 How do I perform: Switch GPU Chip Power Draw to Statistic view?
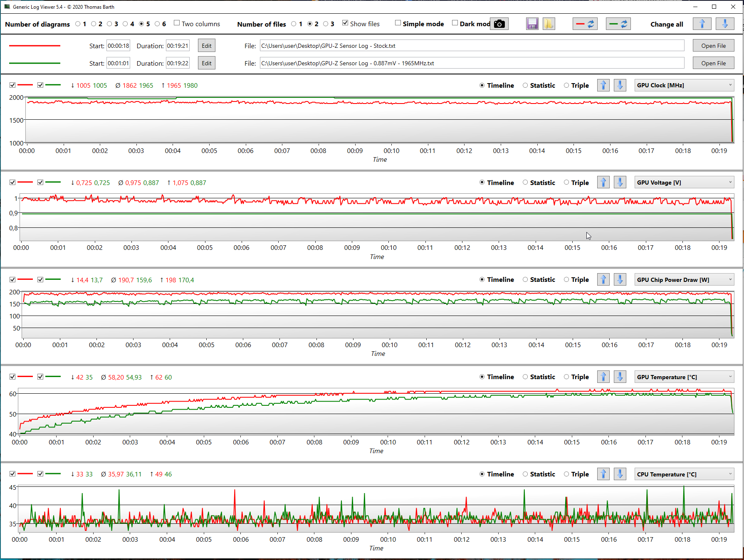coord(525,280)
